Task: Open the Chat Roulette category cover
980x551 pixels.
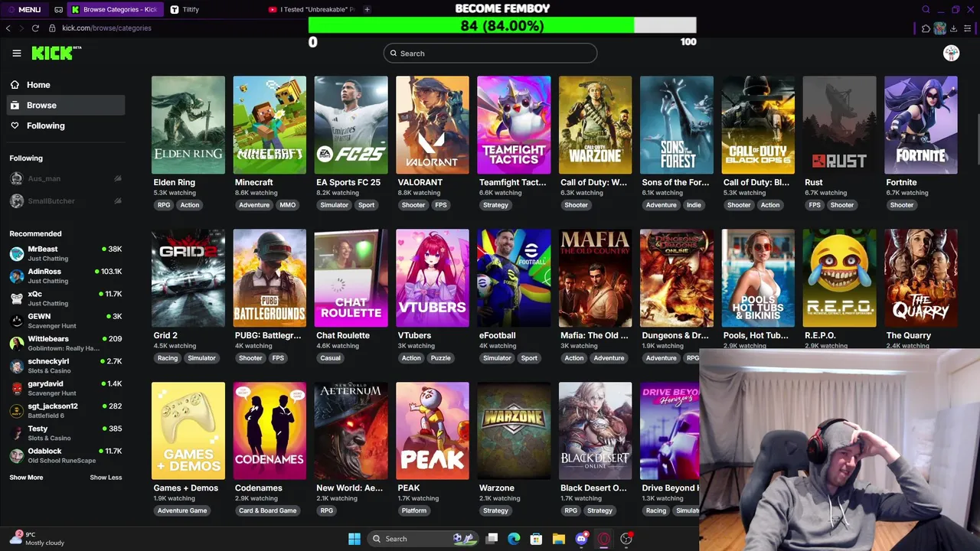Action: click(x=351, y=278)
